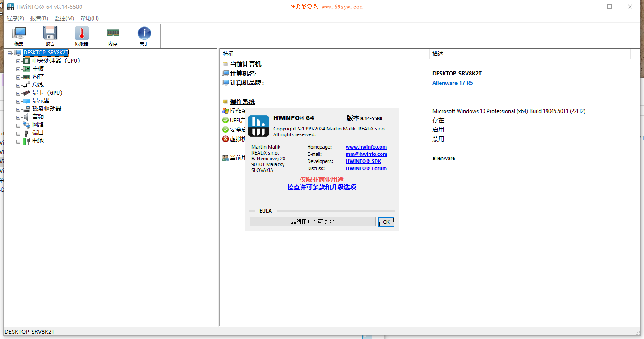This screenshot has width=644, height=339.
Task: Click the alienware username value
Action: pos(444,158)
